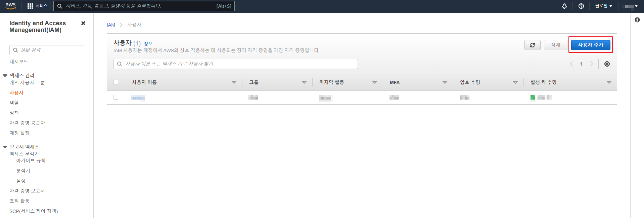The image size is (644, 218).
Task: Open the notifications bell icon
Action: pyautogui.click(x=564, y=6)
